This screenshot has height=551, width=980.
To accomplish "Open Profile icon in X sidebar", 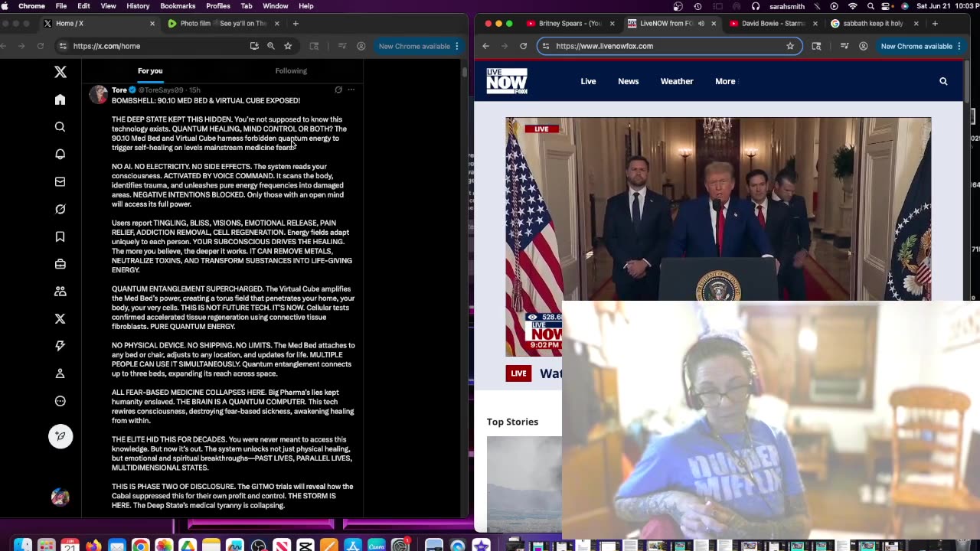I will pos(60,373).
